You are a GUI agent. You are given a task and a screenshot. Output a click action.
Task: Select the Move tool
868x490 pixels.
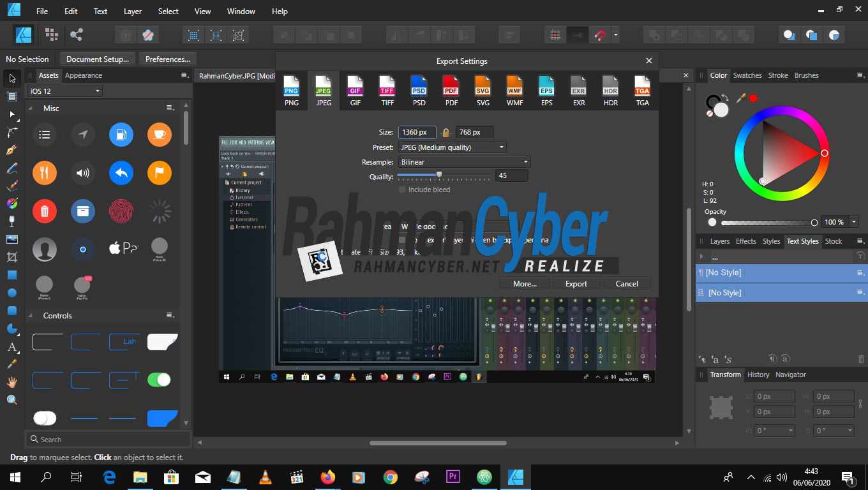click(12, 78)
